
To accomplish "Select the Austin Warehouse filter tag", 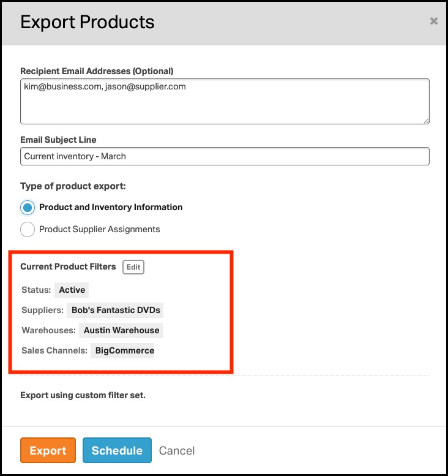I will [121, 330].
